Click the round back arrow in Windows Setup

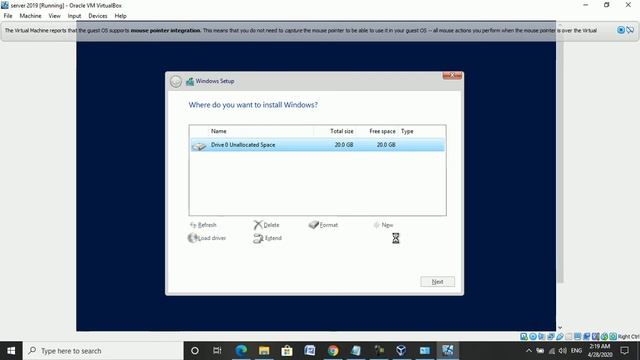[x=176, y=81]
